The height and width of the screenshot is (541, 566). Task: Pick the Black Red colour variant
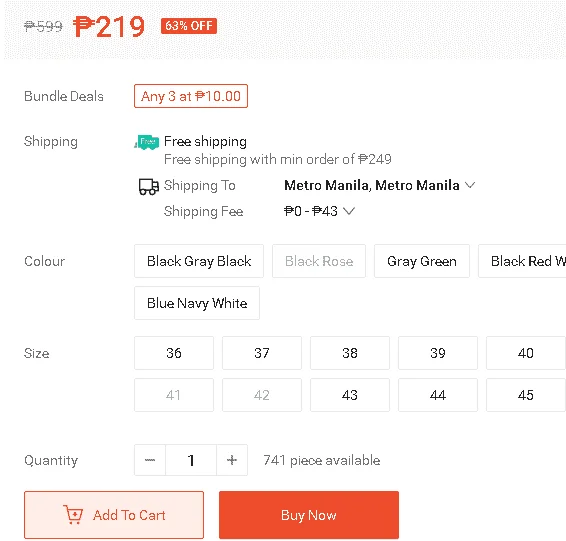click(522, 261)
